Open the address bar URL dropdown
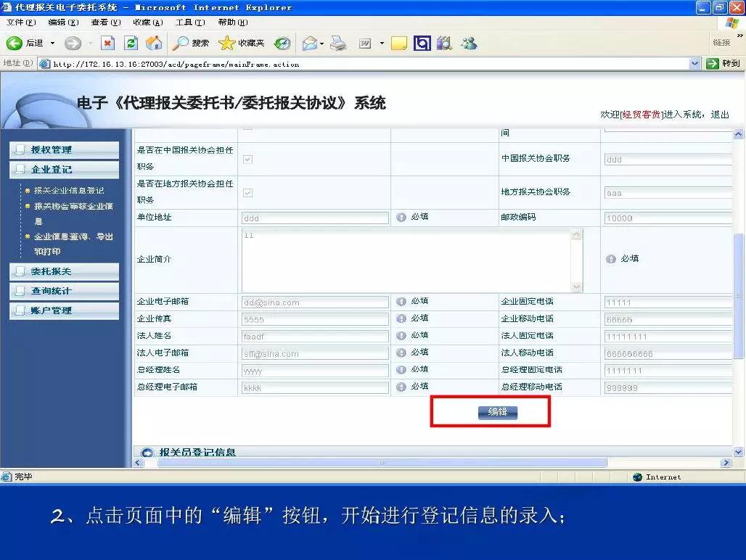 [694, 63]
